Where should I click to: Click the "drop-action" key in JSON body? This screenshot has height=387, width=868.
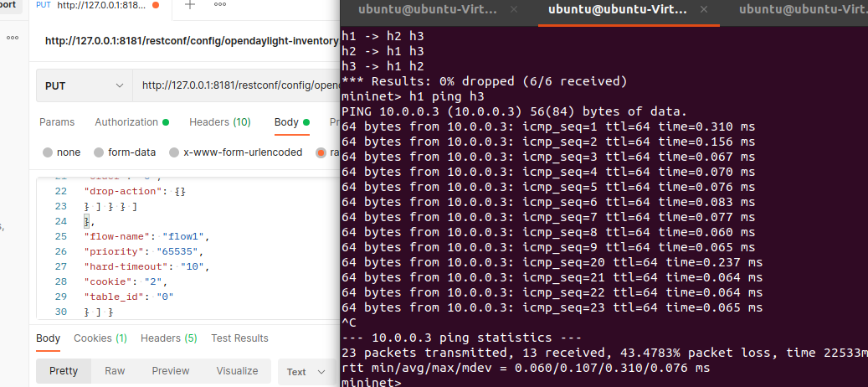125,191
